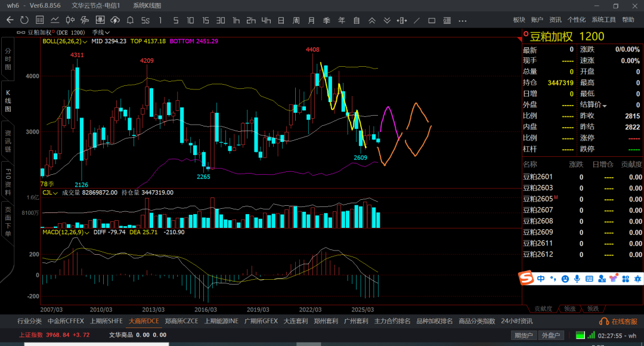Click the back arrow in the toolbar
644x346 pixels.
click(10, 20)
